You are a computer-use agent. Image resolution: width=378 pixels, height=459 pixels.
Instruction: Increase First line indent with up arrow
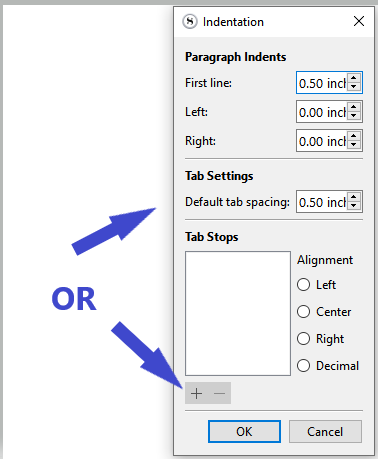pyautogui.click(x=354, y=78)
